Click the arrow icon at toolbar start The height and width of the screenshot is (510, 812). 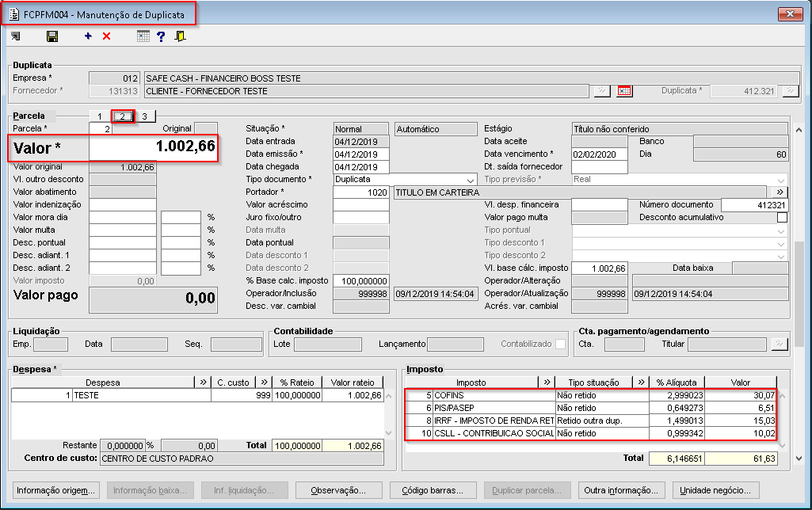pos(16,36)
